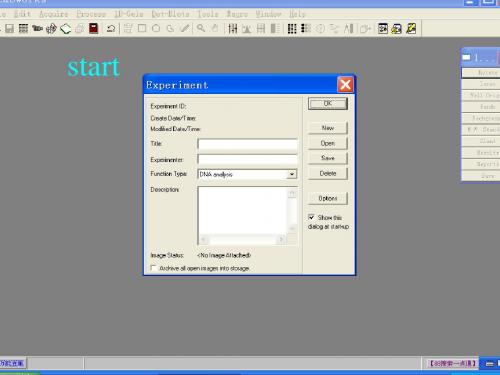Click the first of three rightmost toolbar icons
Screen dimensions: 500x375
[383, 29]
